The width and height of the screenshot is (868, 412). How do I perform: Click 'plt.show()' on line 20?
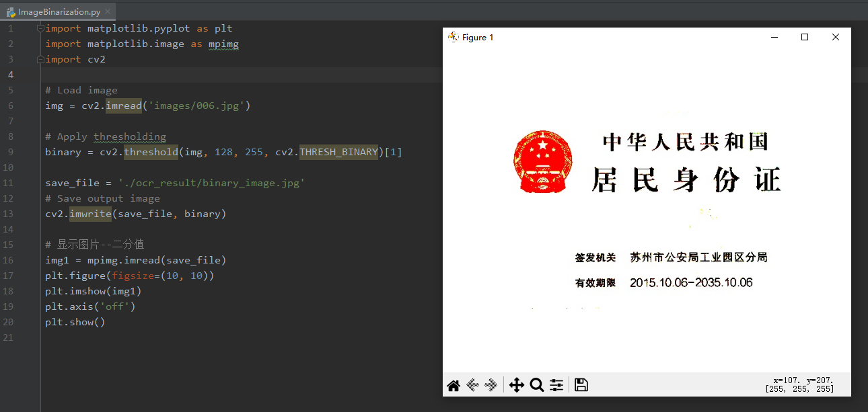(x=75, y=322)
